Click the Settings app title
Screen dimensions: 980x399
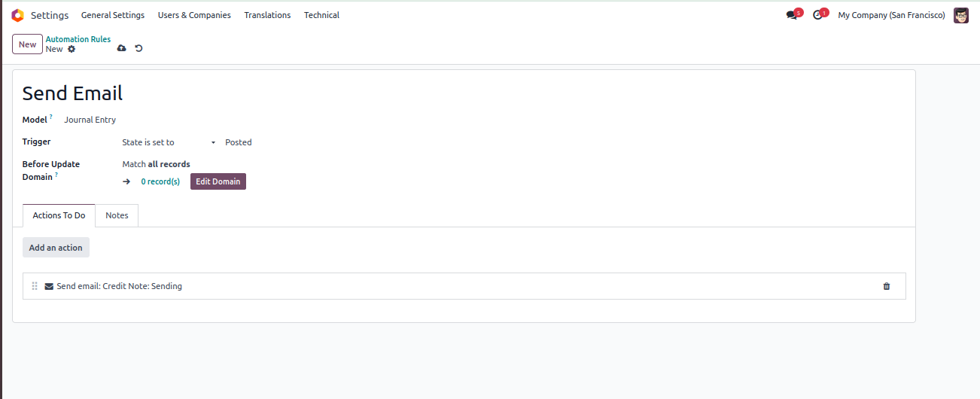(50, 15)
